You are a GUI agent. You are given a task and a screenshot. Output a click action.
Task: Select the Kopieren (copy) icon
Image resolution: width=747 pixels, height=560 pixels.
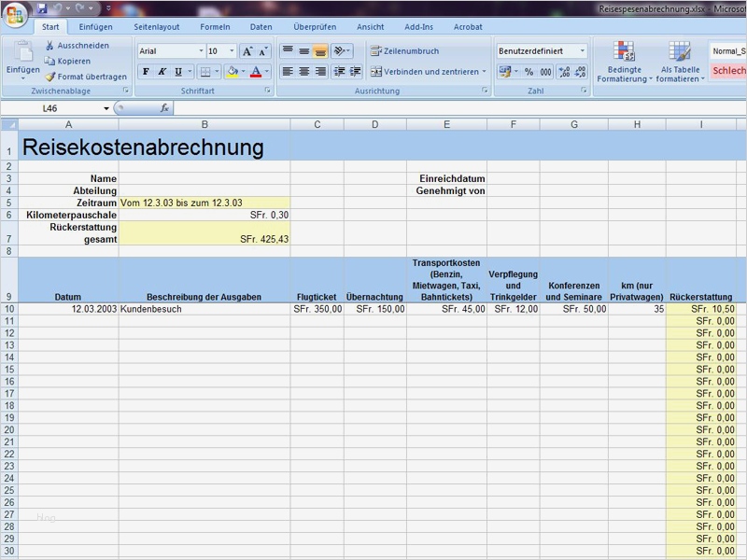[49, 61]
